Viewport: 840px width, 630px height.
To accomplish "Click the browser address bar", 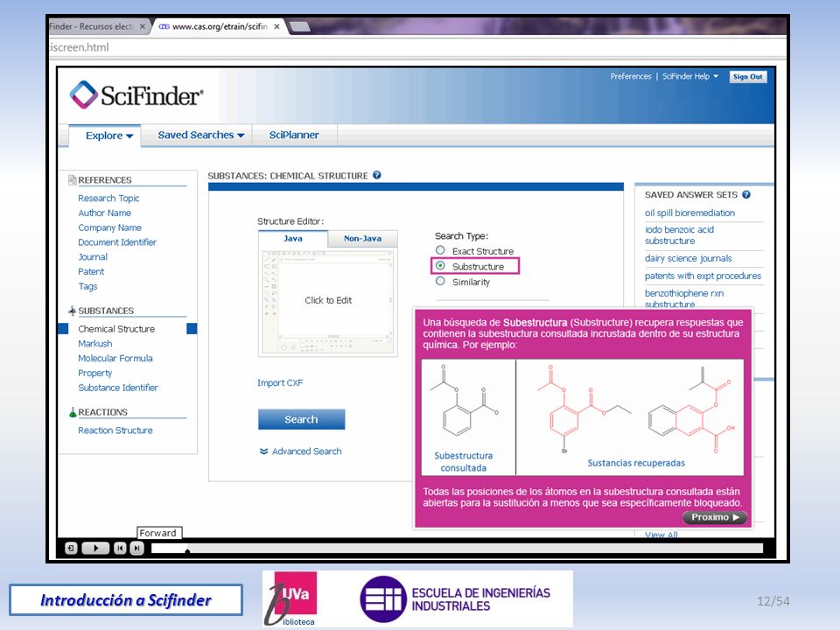I will 416,47.
